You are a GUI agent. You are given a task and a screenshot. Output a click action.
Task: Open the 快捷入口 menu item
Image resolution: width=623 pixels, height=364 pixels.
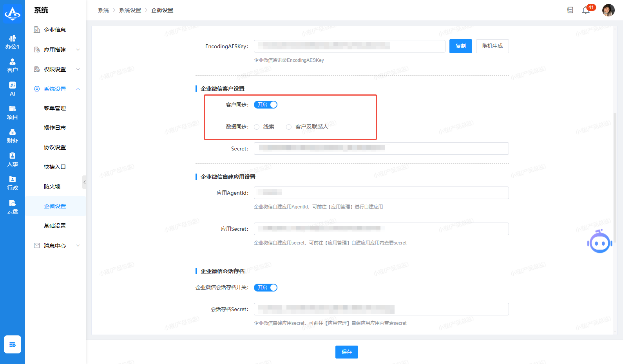56,167
